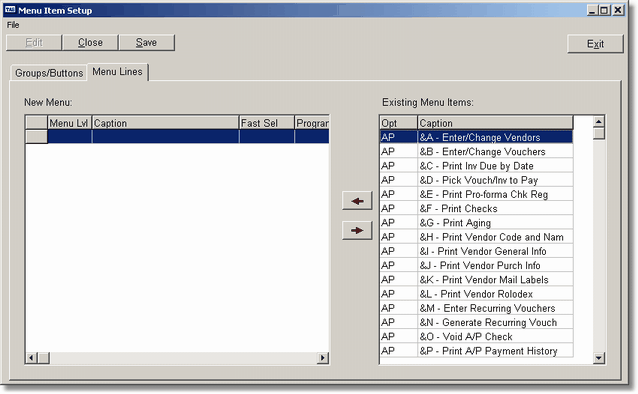Viewport: 638px width, 394px height.
Task: Click the Menu Item Setup title bar icon
Action: 10,10
